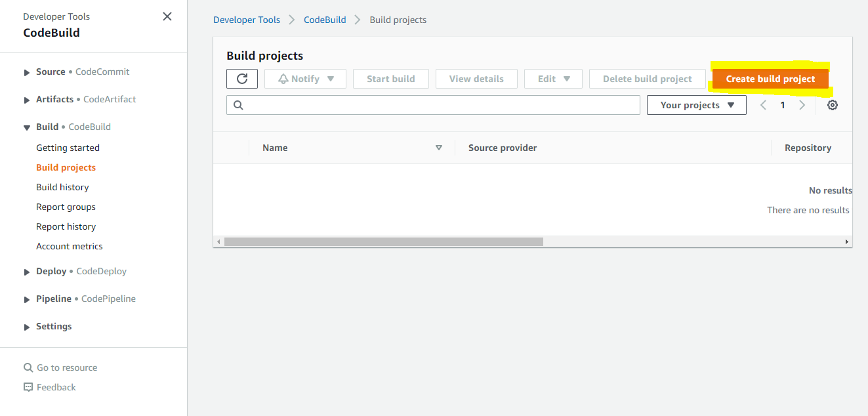Viewport: 868px width, 416px height.
Task: Click the Source provider column header
Action: pyautogui.click(x=503, y=148)
